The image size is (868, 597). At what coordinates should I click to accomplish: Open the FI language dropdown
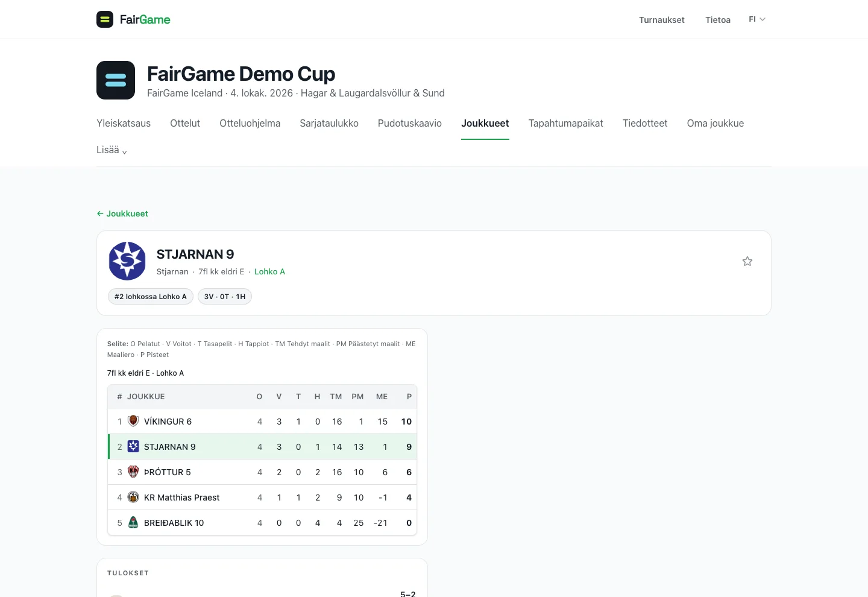[757, 19]
